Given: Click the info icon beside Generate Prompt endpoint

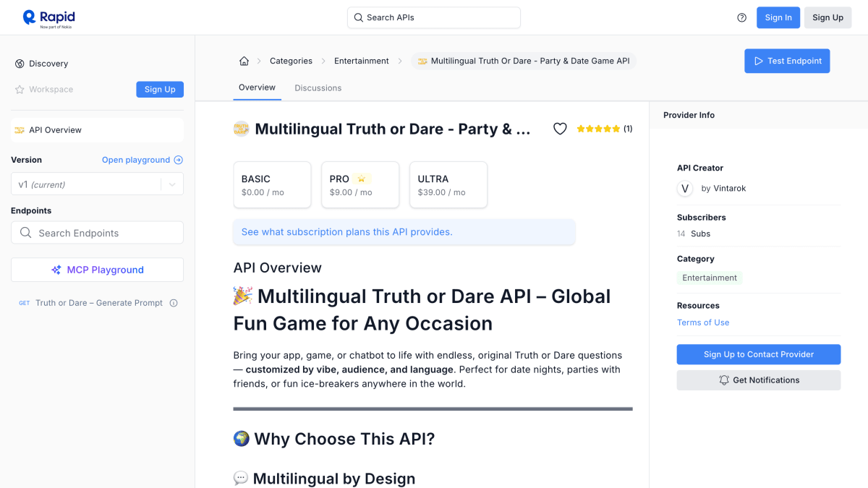Looking at the screenshot, I should coord(174,303).
